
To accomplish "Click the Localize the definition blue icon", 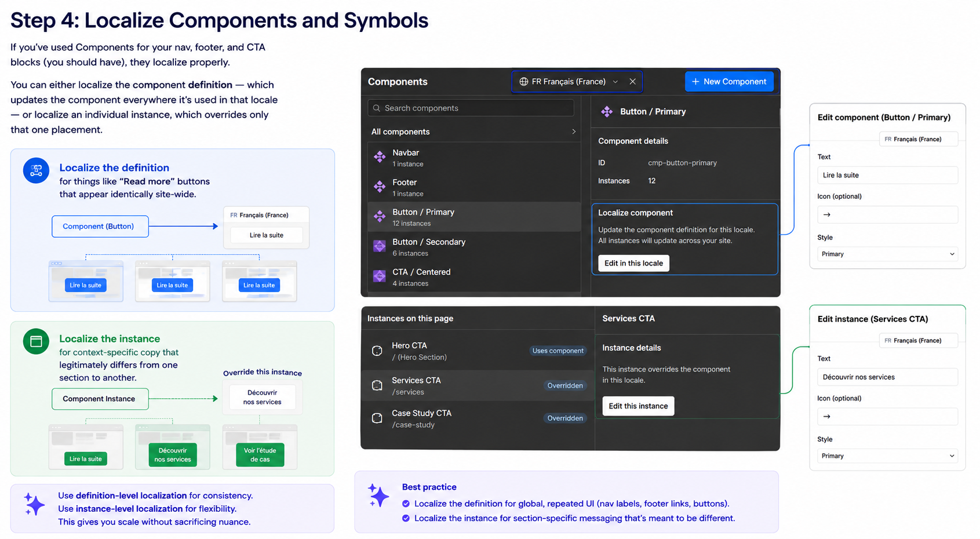I will (x=36, y=170).
